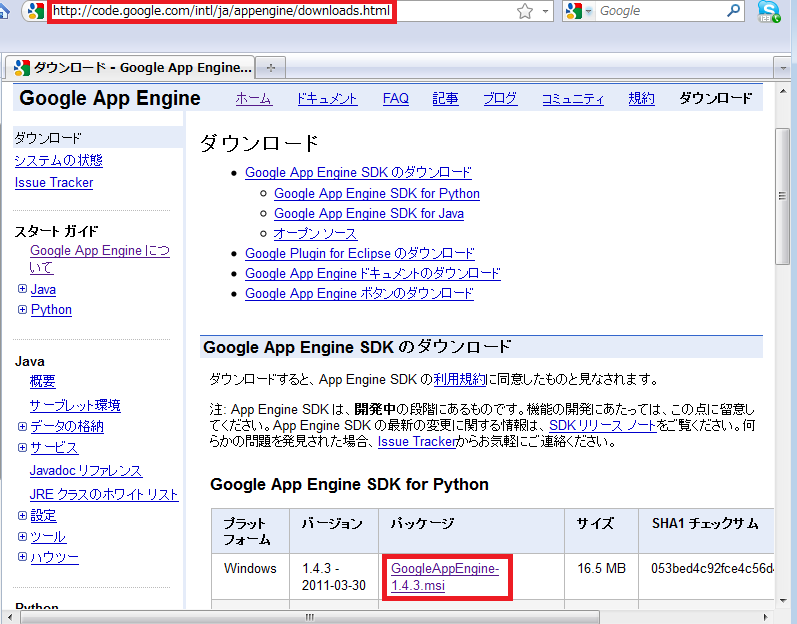Open JRE クラスのホワイト リスト link
This screenshot has width=797, height=624.
click(104, 494)
